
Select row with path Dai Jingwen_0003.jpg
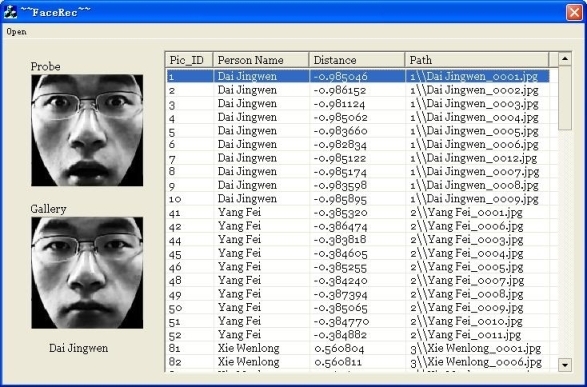point(358,104)
